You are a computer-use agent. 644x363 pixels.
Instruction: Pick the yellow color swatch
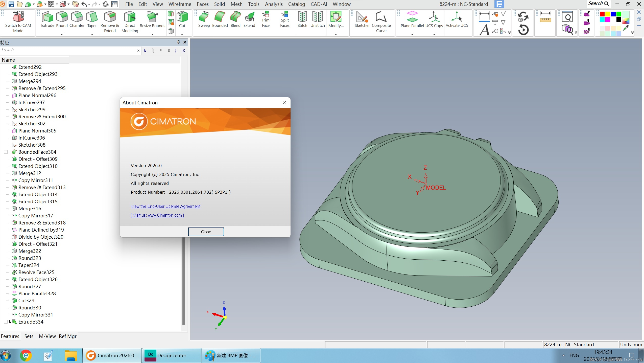point(608,14)
